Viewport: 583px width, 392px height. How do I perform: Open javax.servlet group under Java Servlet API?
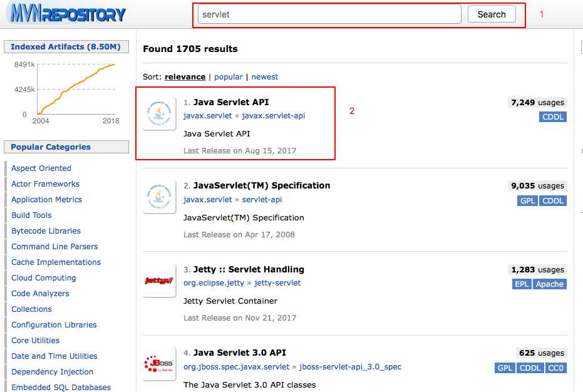tap(207, 116)
